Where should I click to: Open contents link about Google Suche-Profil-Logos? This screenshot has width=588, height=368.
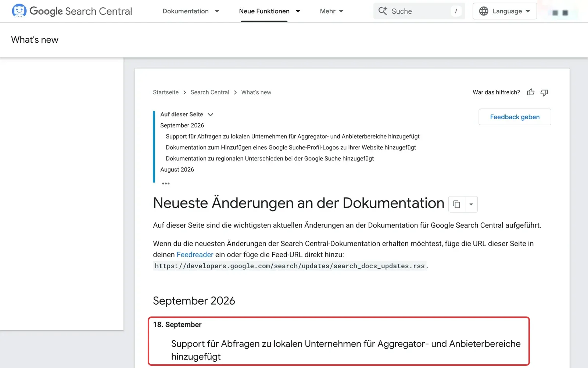click(x=291, y=148)
